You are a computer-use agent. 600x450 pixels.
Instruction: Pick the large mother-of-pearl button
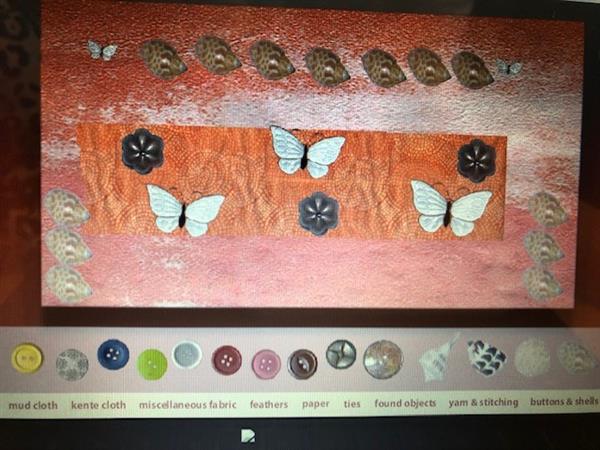[x=383, y=359]
